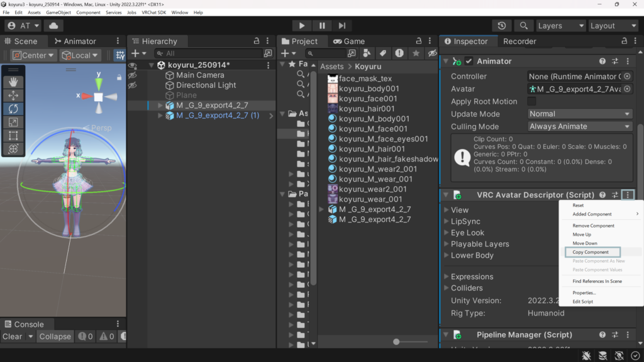
Task: Select the Scale tool
Action: click(x=13, y=123)
